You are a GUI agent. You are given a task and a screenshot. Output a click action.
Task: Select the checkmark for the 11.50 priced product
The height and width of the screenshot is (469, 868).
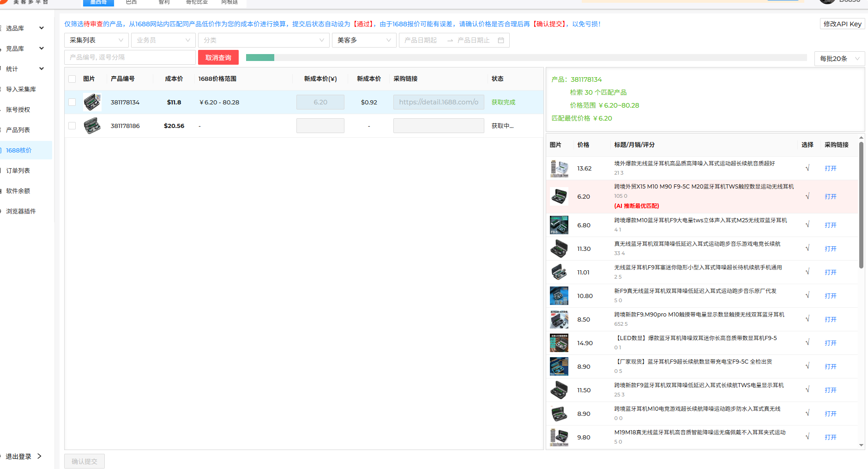pos(807,390)
